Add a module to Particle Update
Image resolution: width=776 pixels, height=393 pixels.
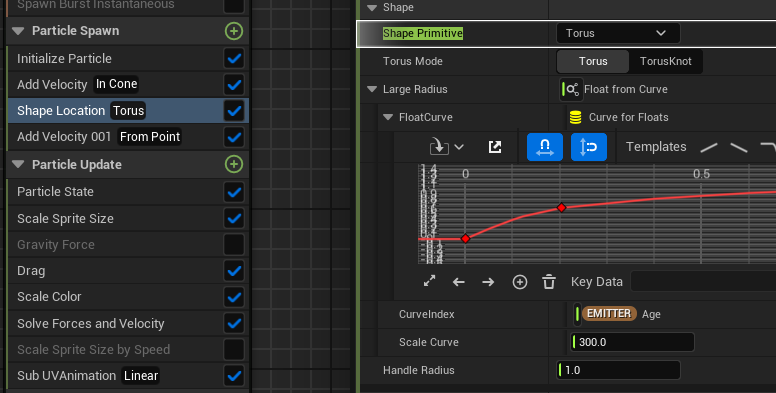[x=234, y=164]
